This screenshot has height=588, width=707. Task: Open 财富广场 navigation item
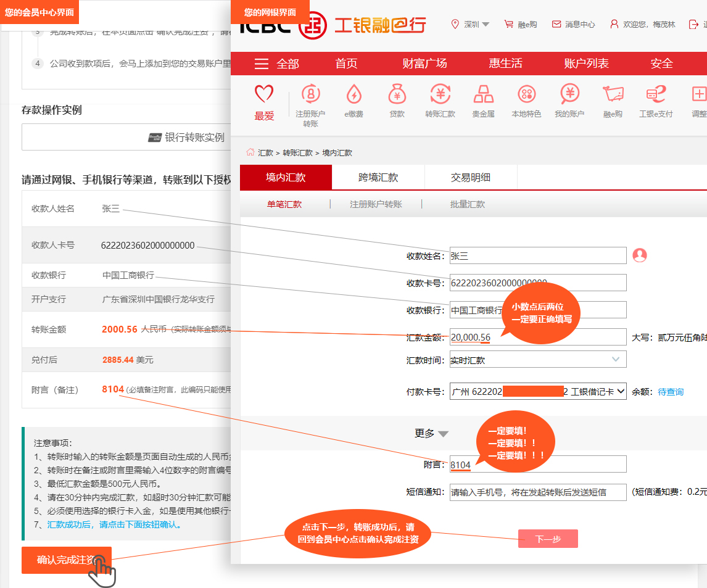(424, 64)
